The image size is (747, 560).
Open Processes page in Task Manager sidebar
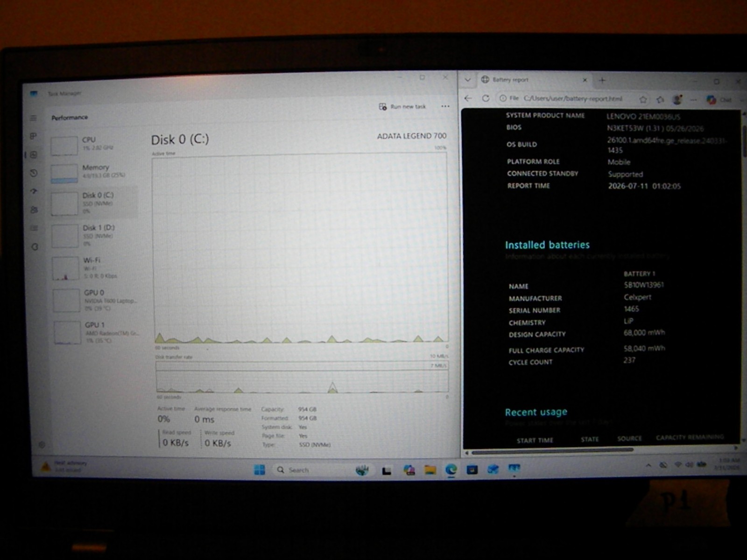point(33,136)
